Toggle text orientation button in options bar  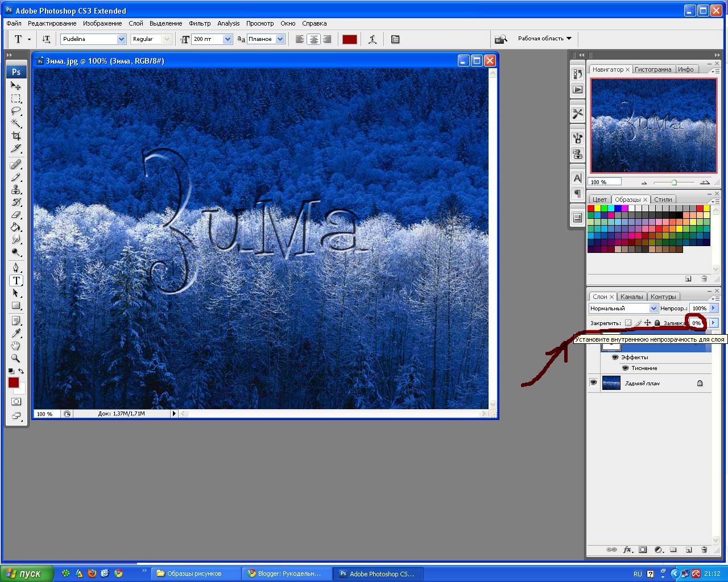(x=46, y=39)
